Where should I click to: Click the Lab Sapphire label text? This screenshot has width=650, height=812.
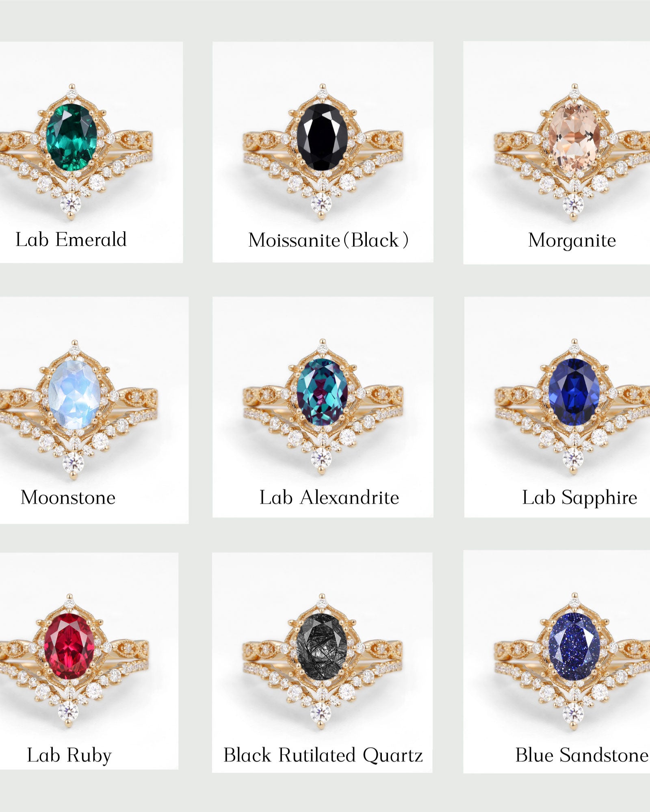pos(580,498)
